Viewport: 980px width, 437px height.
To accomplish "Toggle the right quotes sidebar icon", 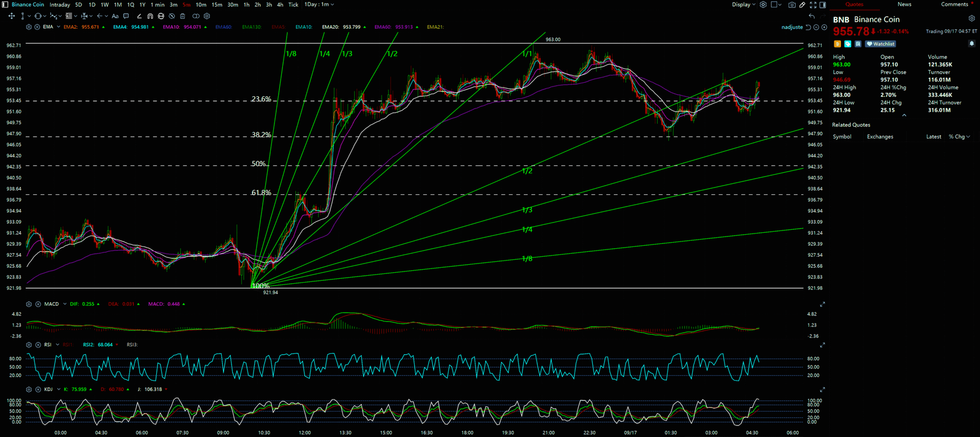I will coord(823,5).
